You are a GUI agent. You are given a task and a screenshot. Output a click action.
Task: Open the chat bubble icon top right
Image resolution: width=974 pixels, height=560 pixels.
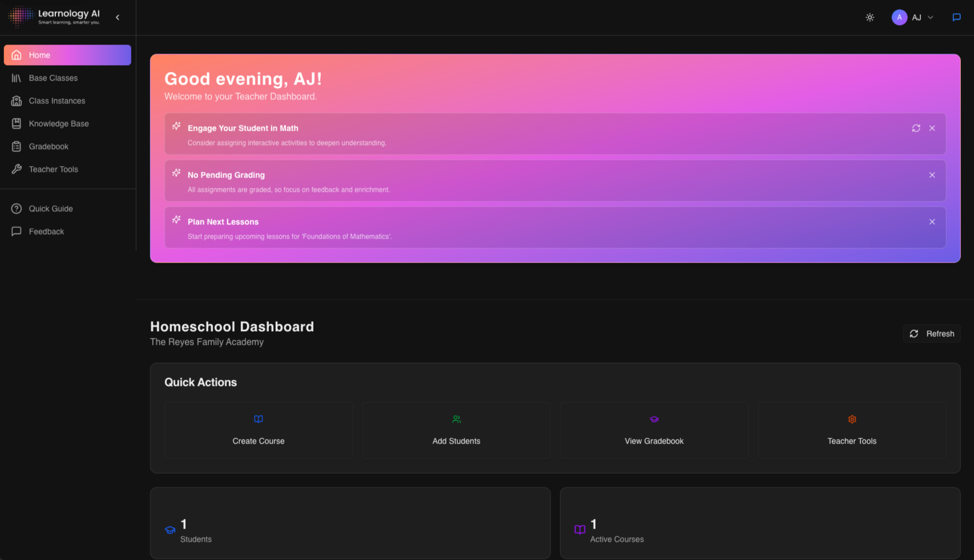tap(956, 17)
